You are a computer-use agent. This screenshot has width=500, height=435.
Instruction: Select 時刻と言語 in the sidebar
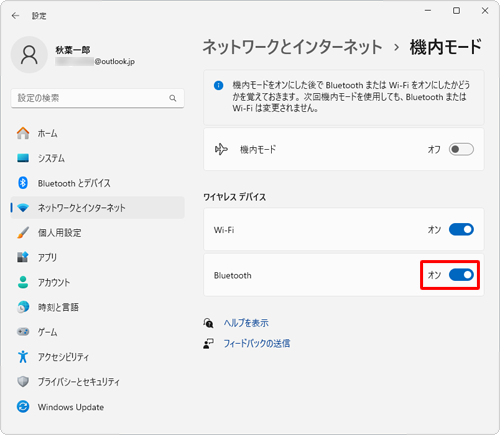tap(98, 307)
